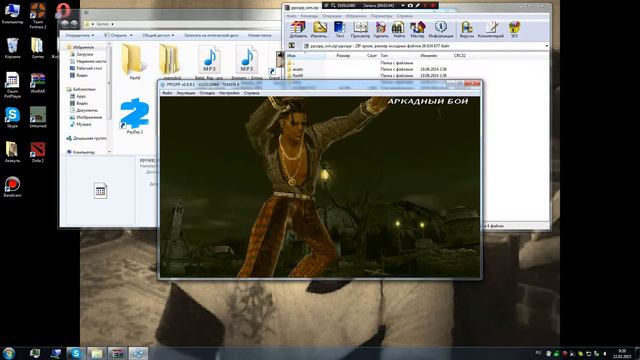Click WinRAR's SFX toolbar icon
The image size is (640, 360).
pyautogui.click(x=514, y=29)
